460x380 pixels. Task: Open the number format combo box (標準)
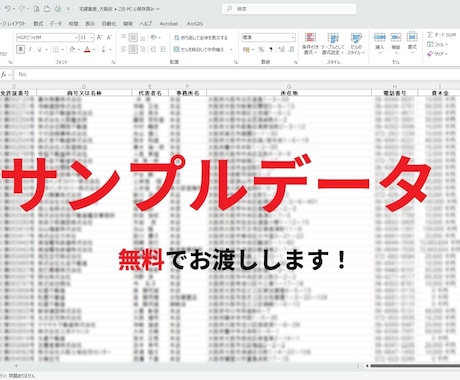tap(268, 37)
